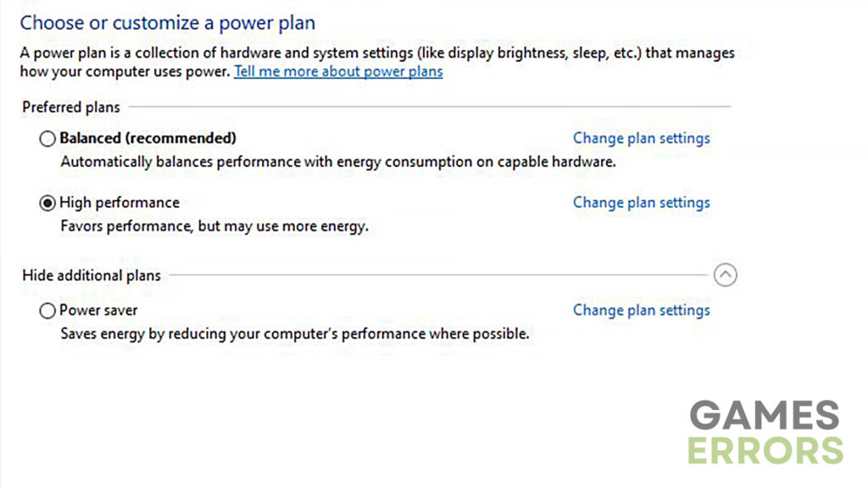Click the Balanced plan description text
Viewport: 868px width, 488px height.
pyautogui.click(x=338, y=162)
